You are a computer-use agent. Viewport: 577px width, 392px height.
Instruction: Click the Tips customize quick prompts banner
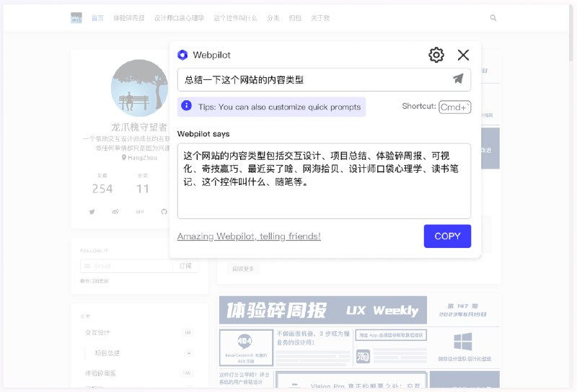tap(271, 107)
